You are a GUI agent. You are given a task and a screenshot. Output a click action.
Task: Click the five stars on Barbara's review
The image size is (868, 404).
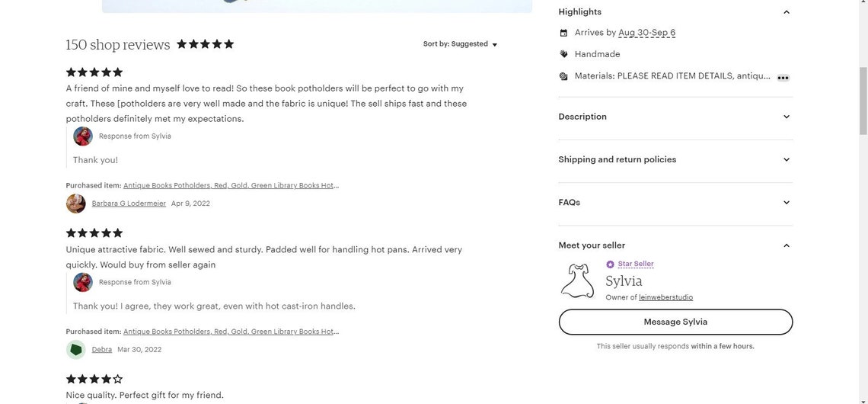94,72
